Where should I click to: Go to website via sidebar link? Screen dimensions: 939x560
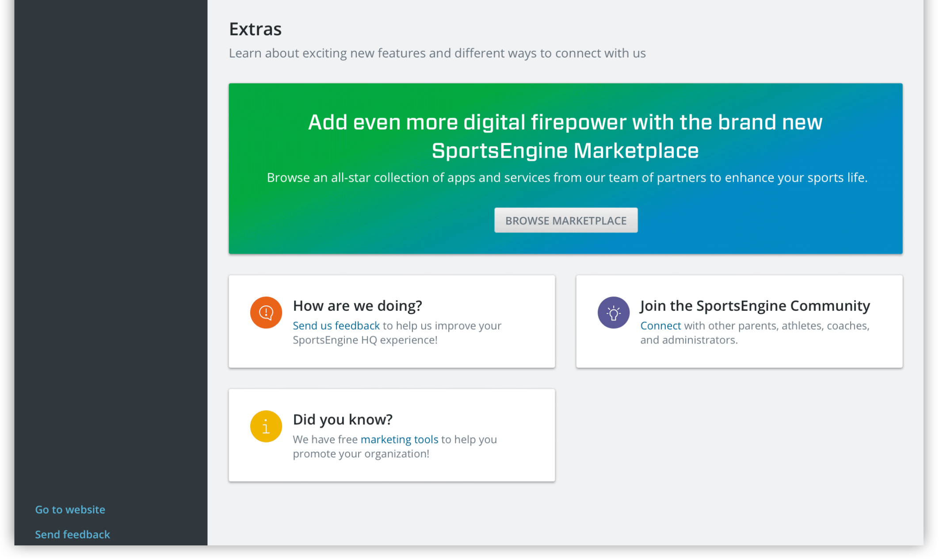point(70,510)
